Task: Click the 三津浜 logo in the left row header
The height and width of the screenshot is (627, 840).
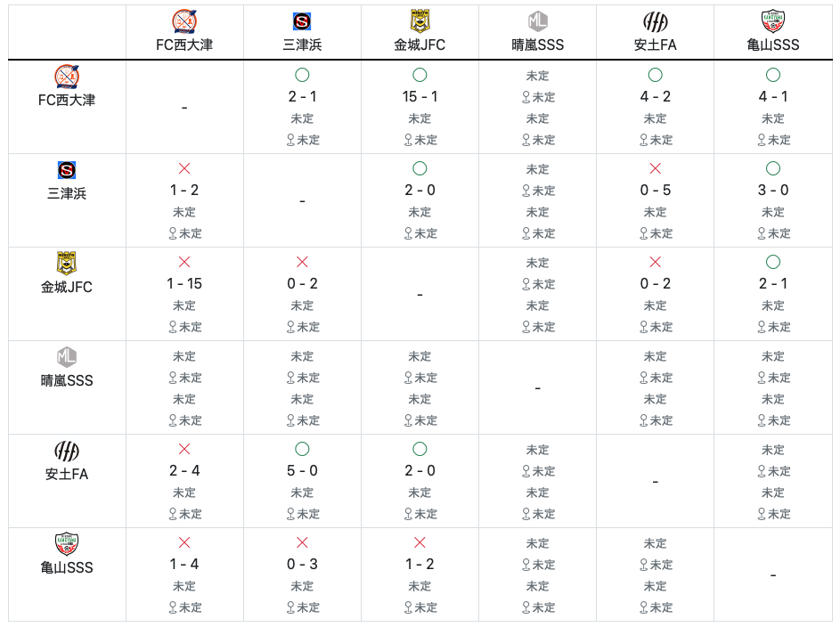Action: point(67,170)
